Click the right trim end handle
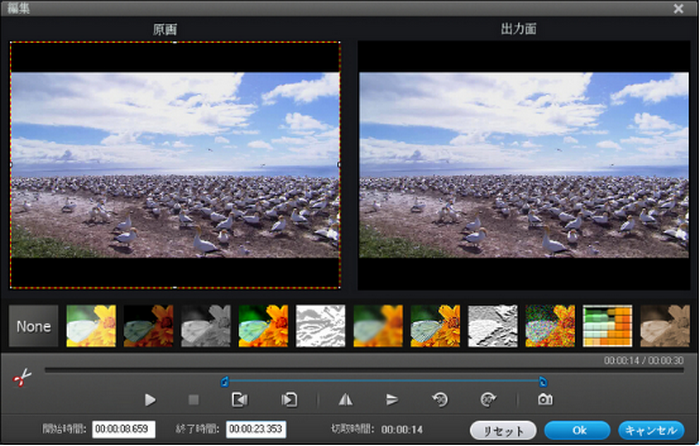 [543, 382]
